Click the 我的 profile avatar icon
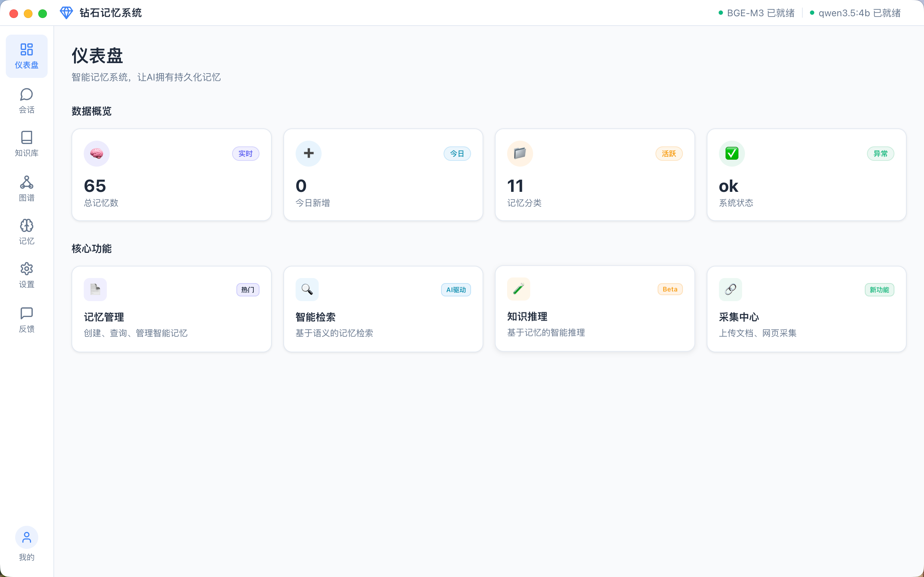The image size is (924, 577). coord(26,537)
